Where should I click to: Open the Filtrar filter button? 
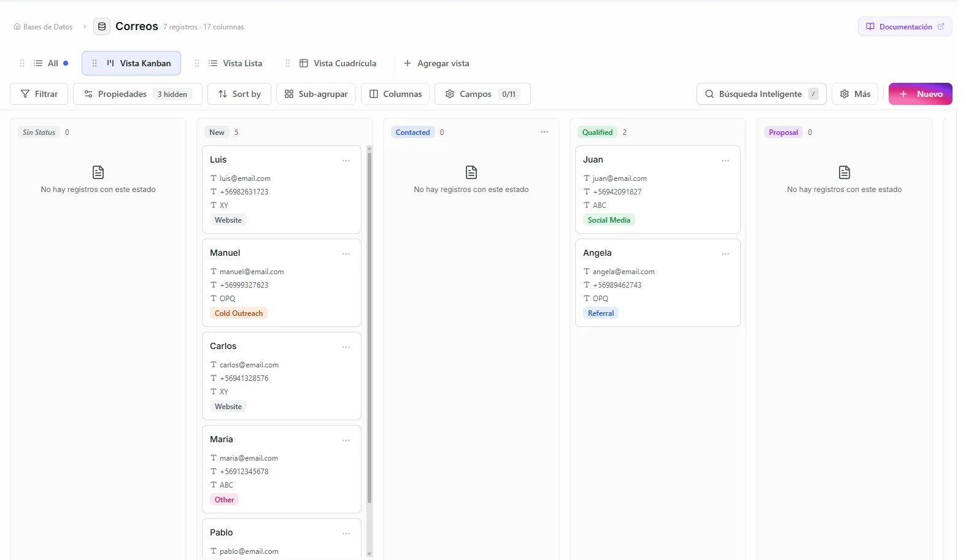click(39, 94)
